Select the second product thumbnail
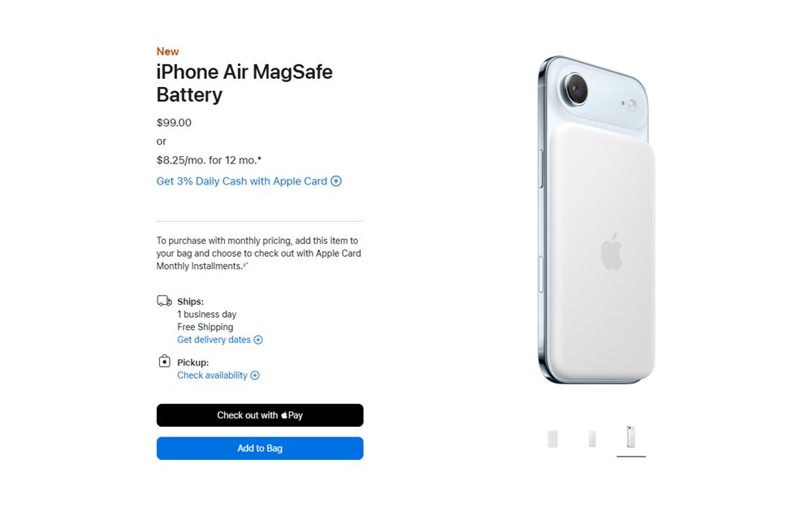The image size is (812, 508). click(x=592, y=439)
